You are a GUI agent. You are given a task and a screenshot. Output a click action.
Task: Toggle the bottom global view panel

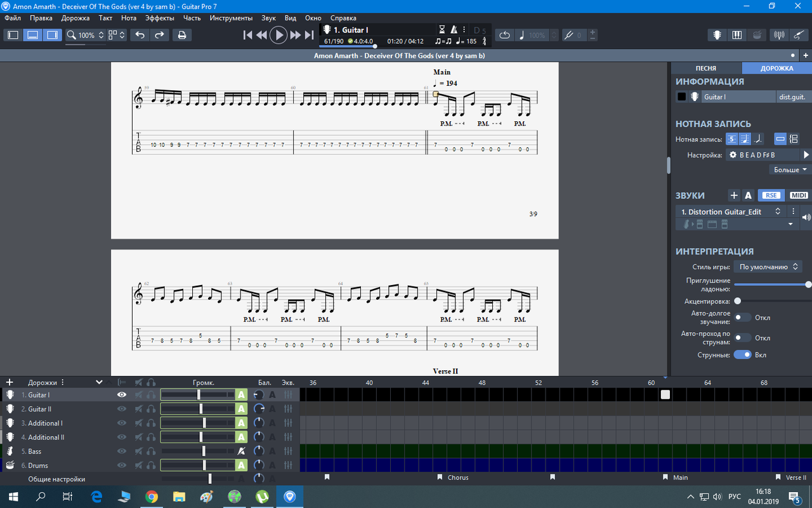pos(32,35)
